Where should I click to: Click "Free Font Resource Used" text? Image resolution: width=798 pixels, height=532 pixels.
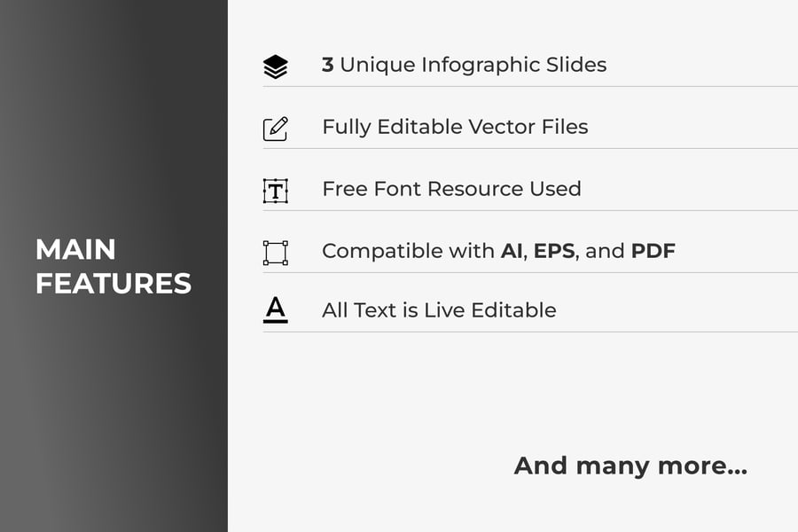click(x=451, y=189)
